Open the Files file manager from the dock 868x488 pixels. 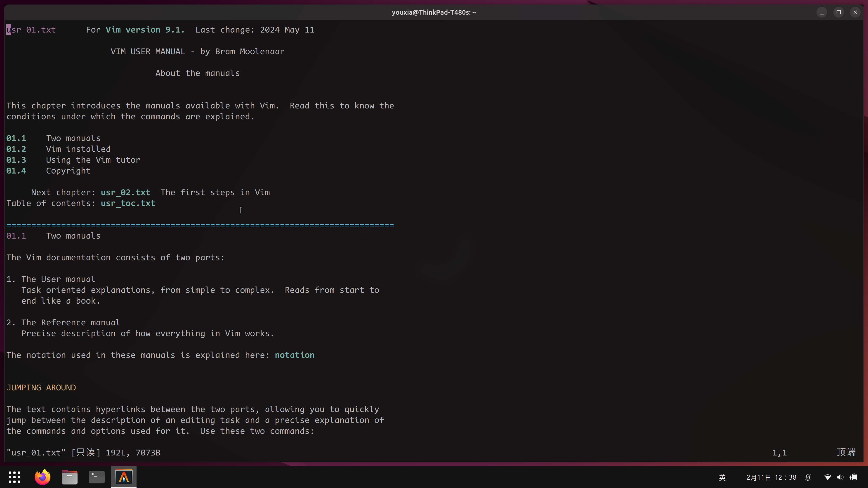(x=69, y=477)
